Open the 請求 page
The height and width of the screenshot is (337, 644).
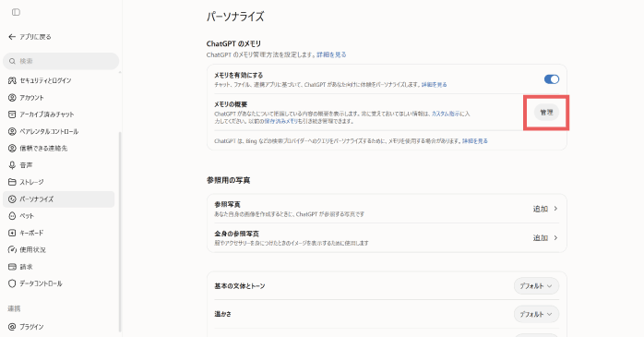click(59, 267)
